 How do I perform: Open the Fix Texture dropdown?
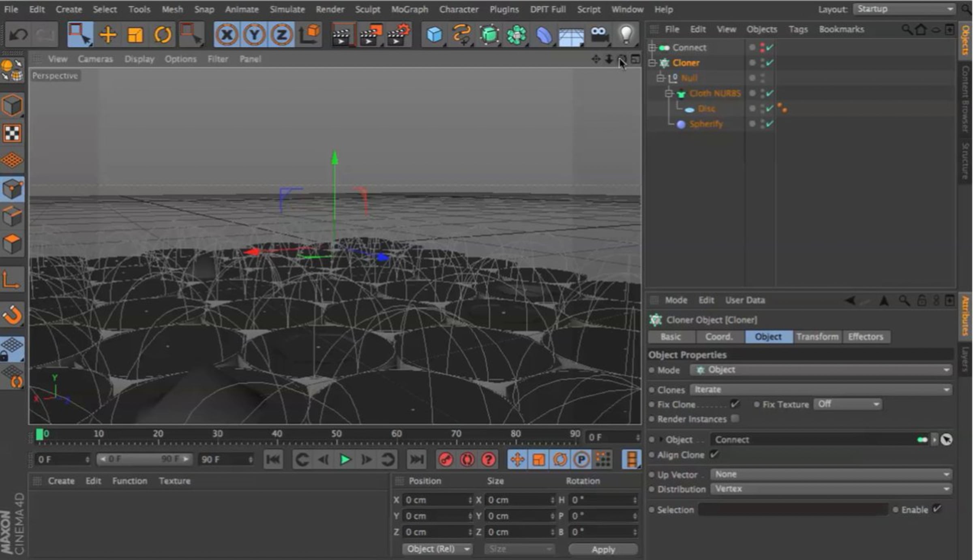tap(847, 404)
